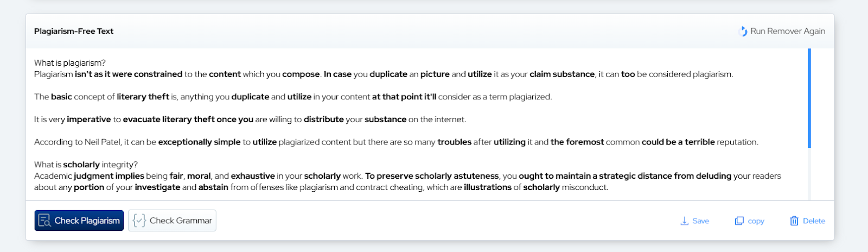
Task: Click the blue scrollbar thumb of the text box
Action: pos(809,98)
